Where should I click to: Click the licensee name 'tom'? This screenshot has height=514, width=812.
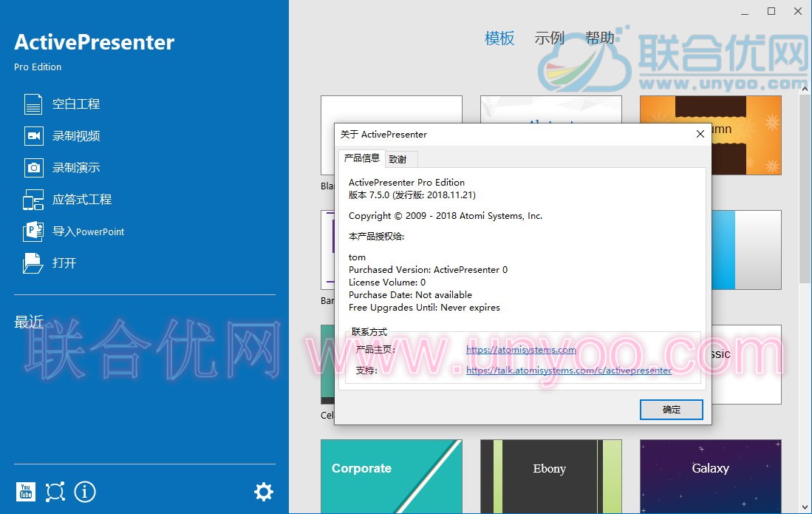(357, 257)
